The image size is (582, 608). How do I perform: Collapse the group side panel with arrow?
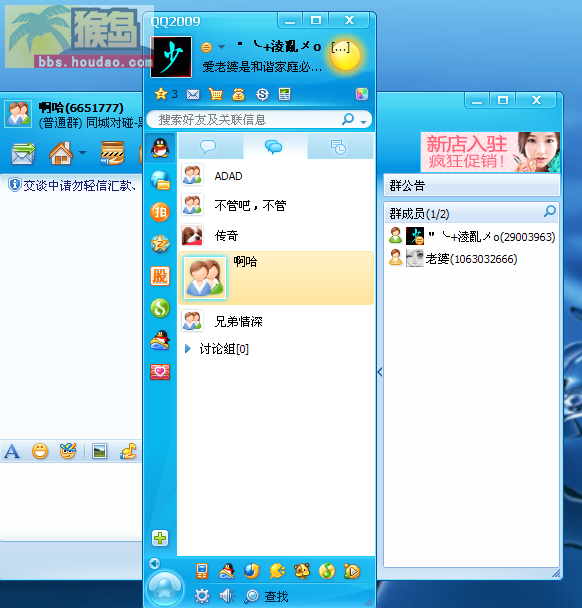point(380,372)
